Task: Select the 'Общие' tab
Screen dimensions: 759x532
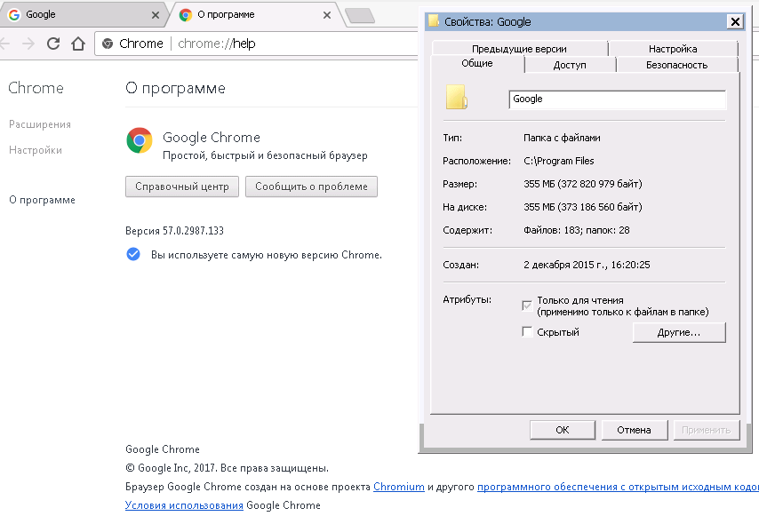Action: point(476,63)
